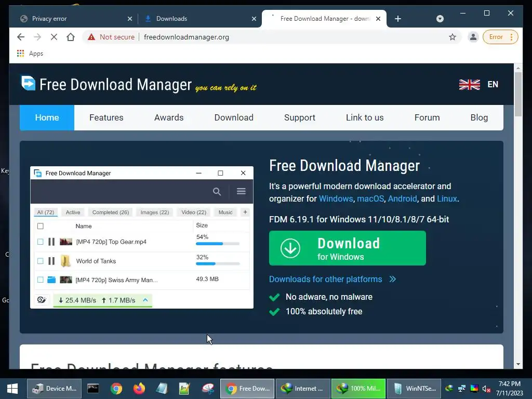Image resolution: width=532 pixels, height=399 pixels.
Task: Open Windows Start menu
Action: (12, 389)
